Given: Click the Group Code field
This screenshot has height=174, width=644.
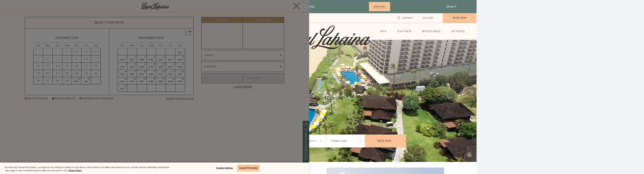Looking at the screenshot, I should pos(264,78).
